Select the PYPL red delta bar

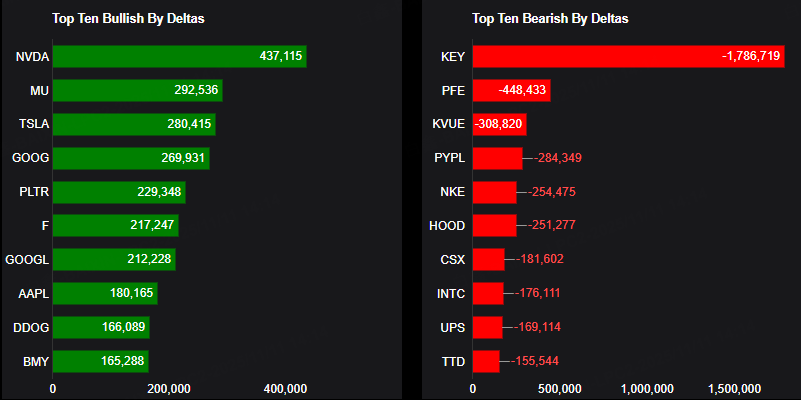[x=497, y=159]
